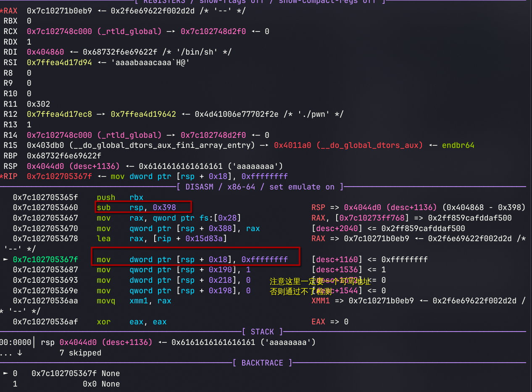This screenshot has width=532, height=392.
Task: Click the 'xor eax, eax' instruction
Action: click(132, 322)
